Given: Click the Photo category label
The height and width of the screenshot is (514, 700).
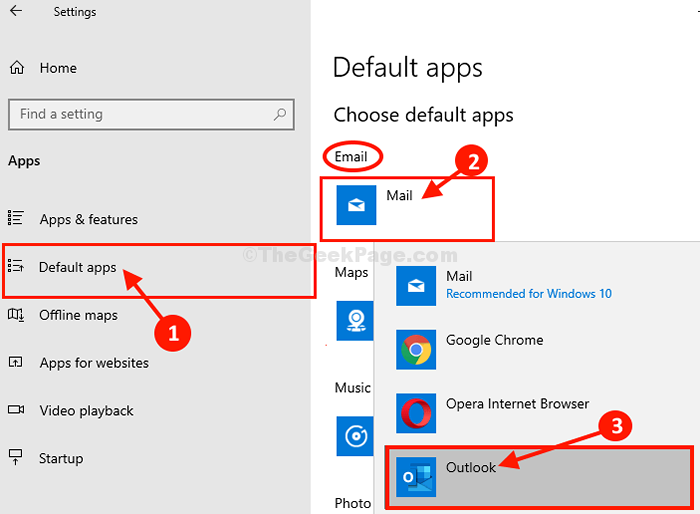Looking at the screenshot, I should 353,503.
